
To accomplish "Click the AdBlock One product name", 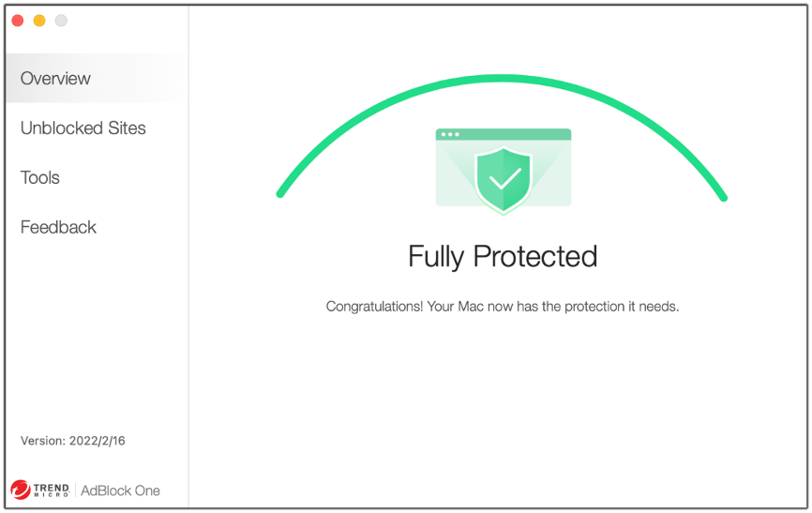I will coord(120,490).
